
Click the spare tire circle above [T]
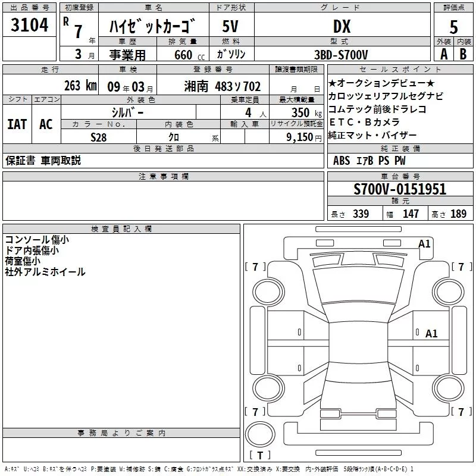pyautogui.click(x=259, y=434)
